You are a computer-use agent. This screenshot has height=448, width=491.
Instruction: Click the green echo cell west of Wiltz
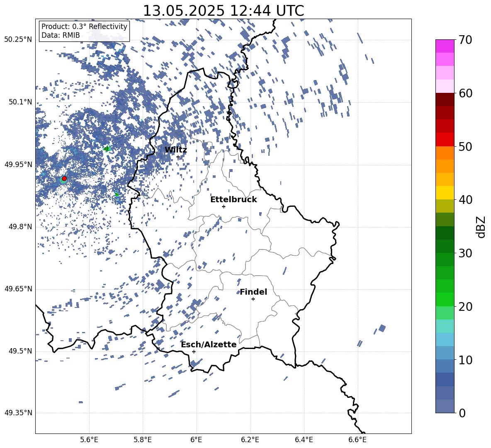tap(107, 149)
